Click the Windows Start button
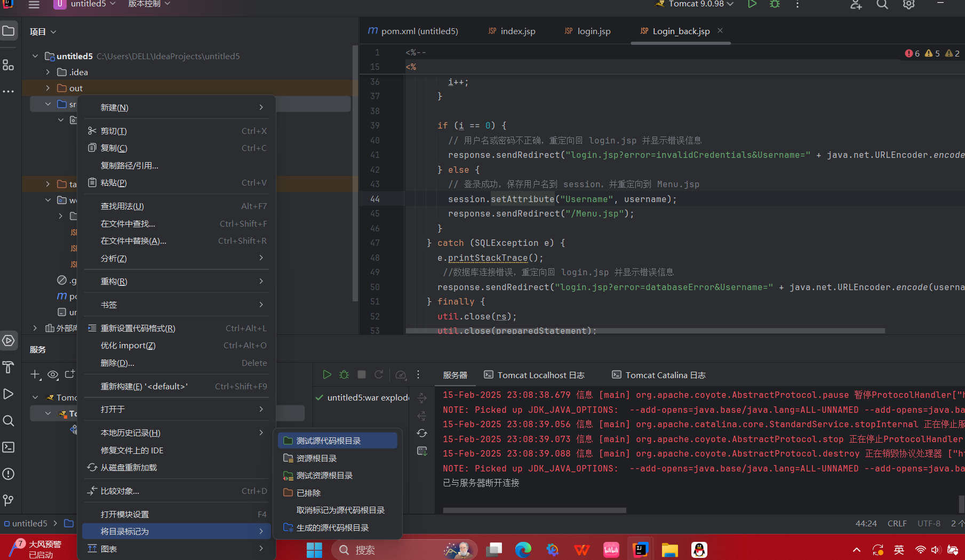 click(314, 549)
